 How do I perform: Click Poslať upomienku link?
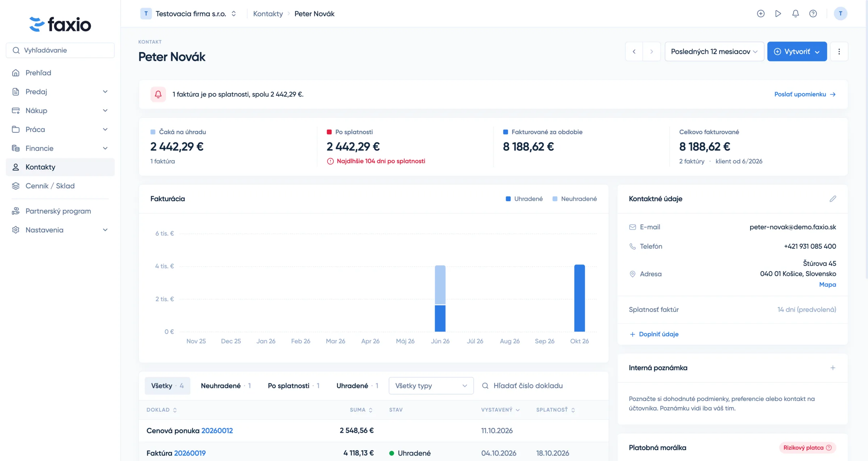coord(805,94)
